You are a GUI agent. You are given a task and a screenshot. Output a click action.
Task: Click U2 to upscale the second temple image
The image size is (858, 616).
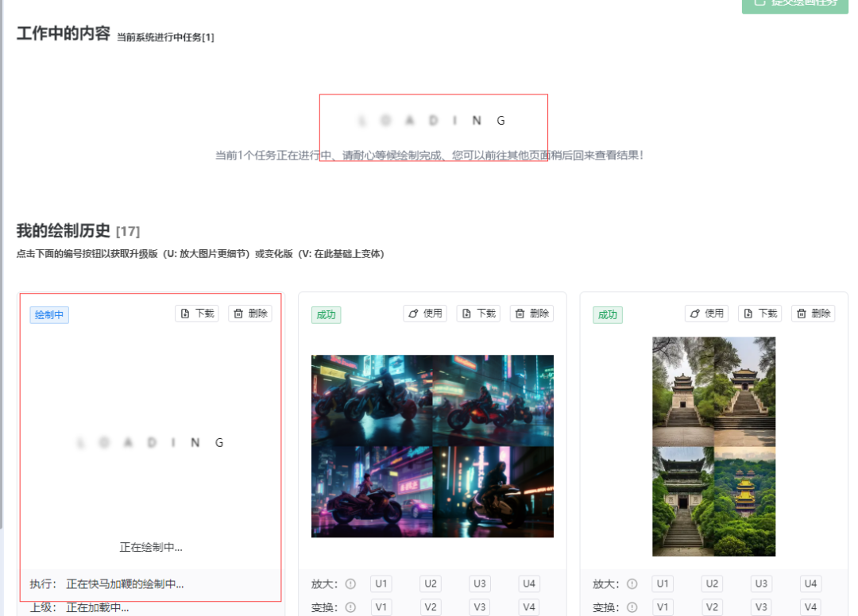click(x=711, y=583)
